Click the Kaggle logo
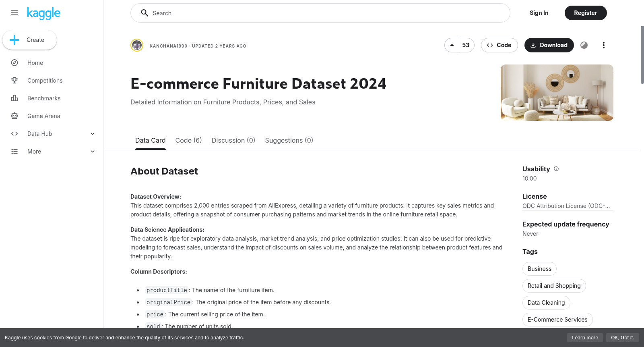 (x=43, y=13)
